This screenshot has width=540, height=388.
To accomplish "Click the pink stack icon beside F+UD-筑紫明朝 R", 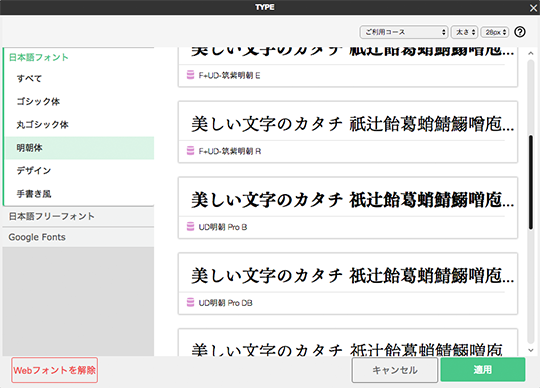I will click(x=190, y=151).
